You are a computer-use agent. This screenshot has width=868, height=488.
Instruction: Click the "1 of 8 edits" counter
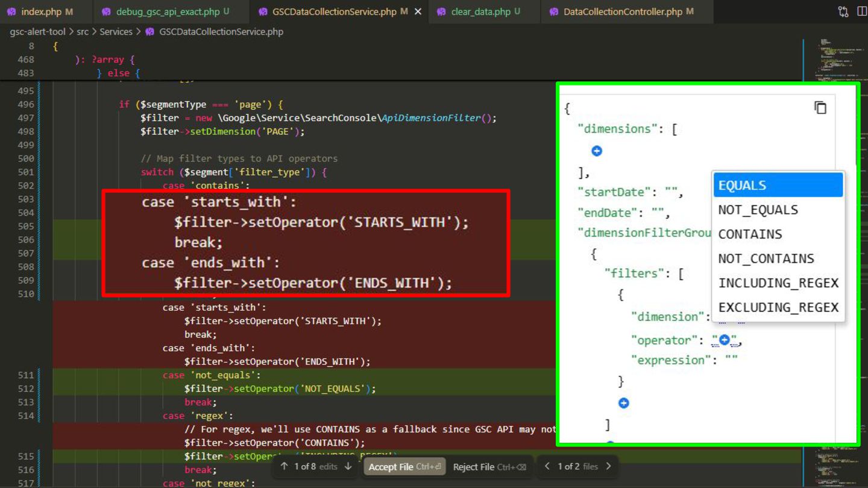pos(316,466)
